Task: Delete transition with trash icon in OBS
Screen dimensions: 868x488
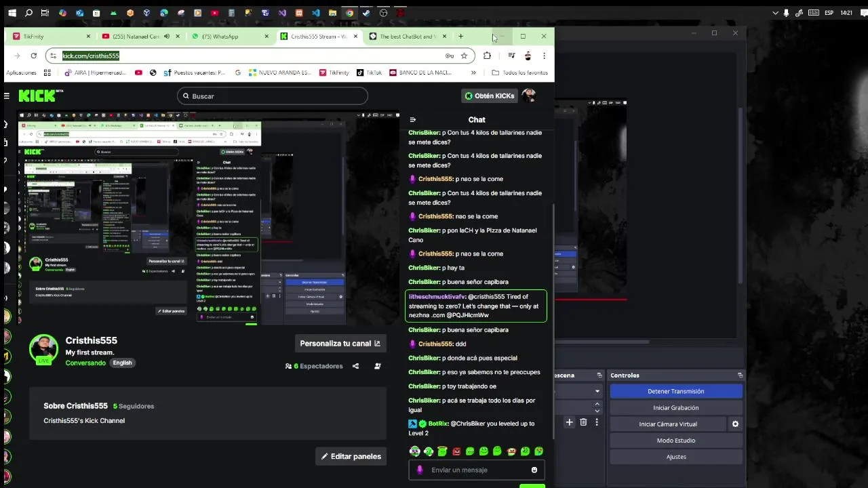Action: pyautogui.click(x=583, y=422)
